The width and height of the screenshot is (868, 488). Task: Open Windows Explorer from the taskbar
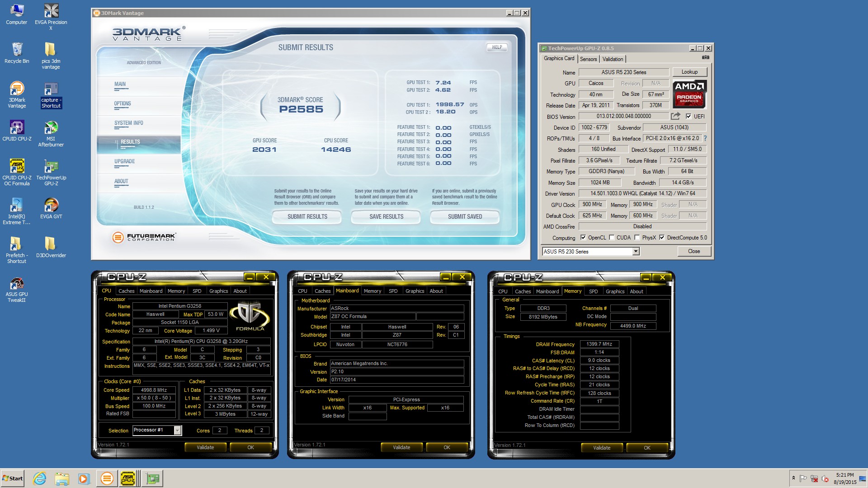coord(62,479)
